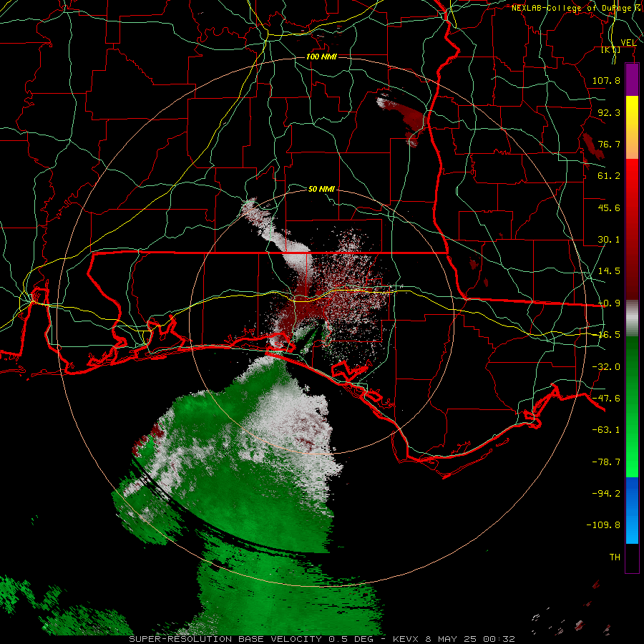644x644 pixels.
Task: Click the 14.5 legend value
Action: (x=609, y=271)
